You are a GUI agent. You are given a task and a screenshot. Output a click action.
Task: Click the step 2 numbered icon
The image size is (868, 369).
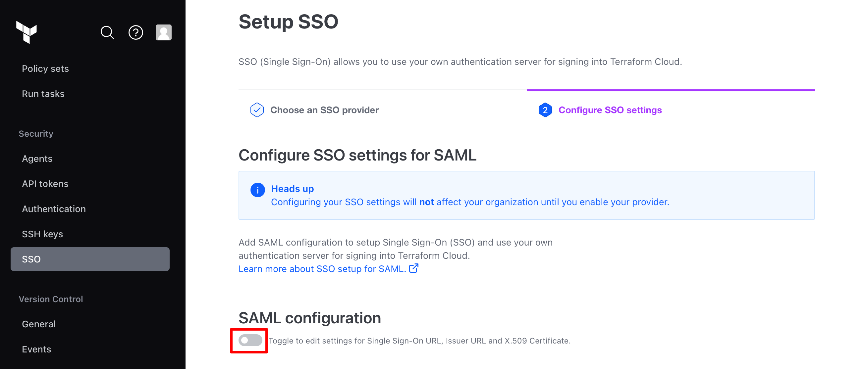[x=545, y=110]
